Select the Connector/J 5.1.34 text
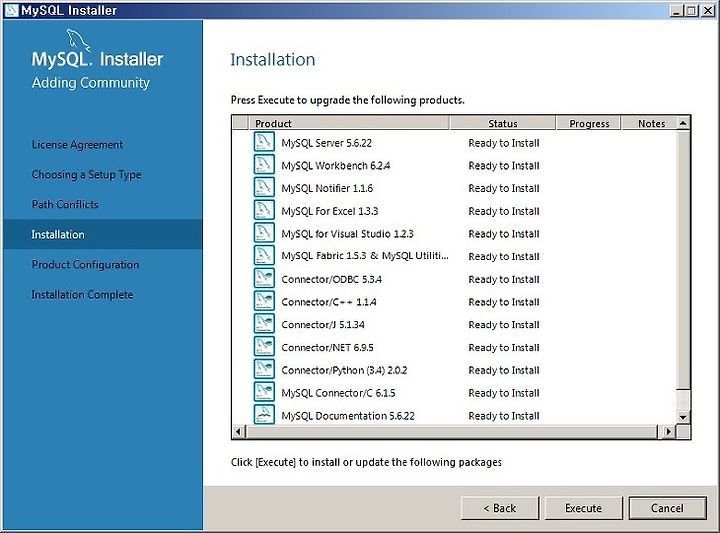This screenshot has height=533, width=720. coord(323,325)
